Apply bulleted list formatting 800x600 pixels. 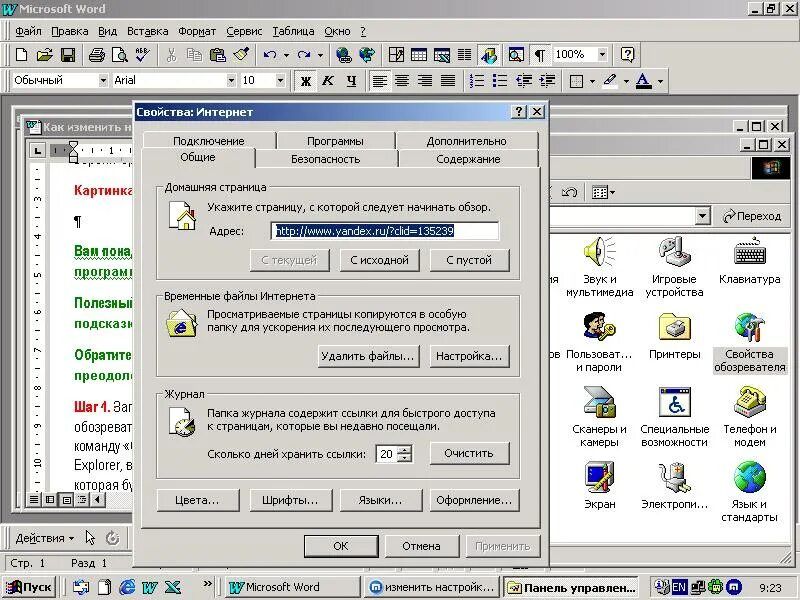[x=499, y=81]
